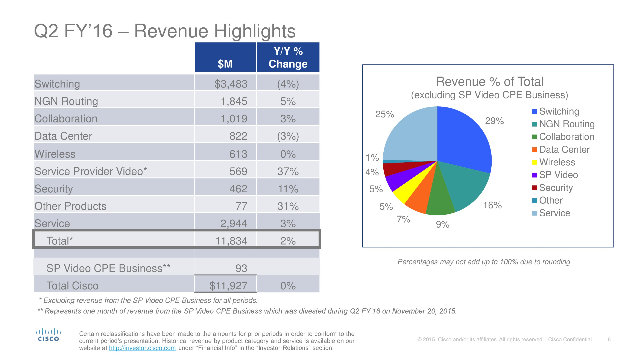Click the NGN Routing legend color square

coord(535,124)
